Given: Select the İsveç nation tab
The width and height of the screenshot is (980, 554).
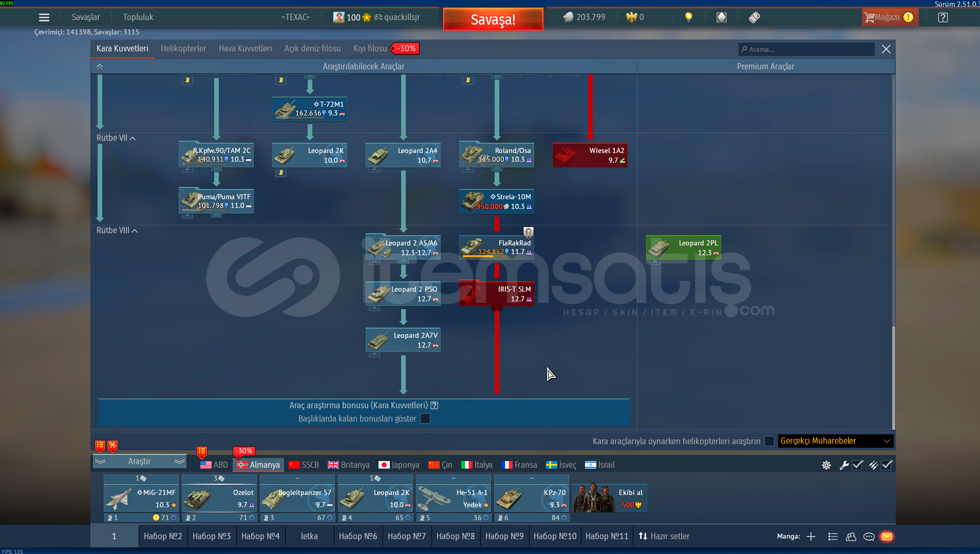Looking at the screenshot, I should coord(561,465).
